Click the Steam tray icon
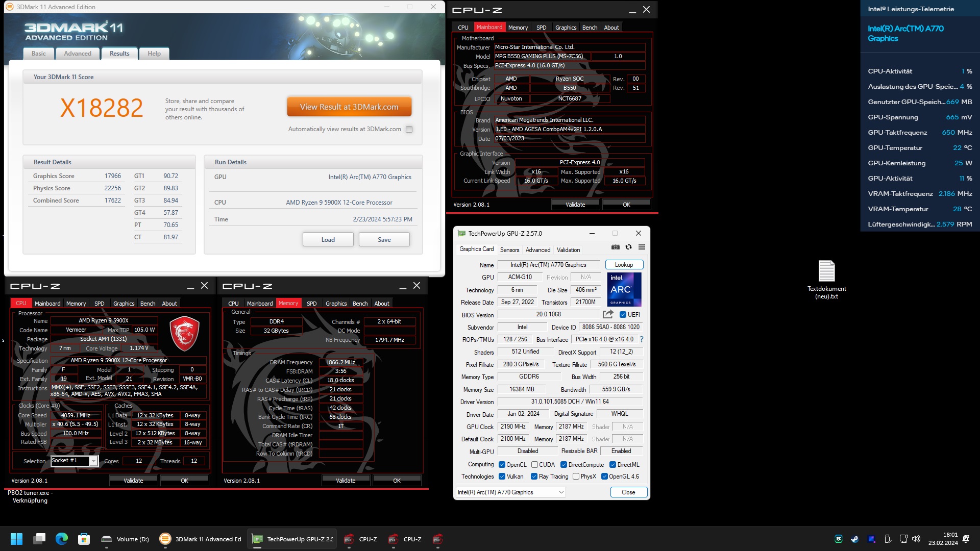Viewport: 980px width, 551px height. tap(855, 539)
